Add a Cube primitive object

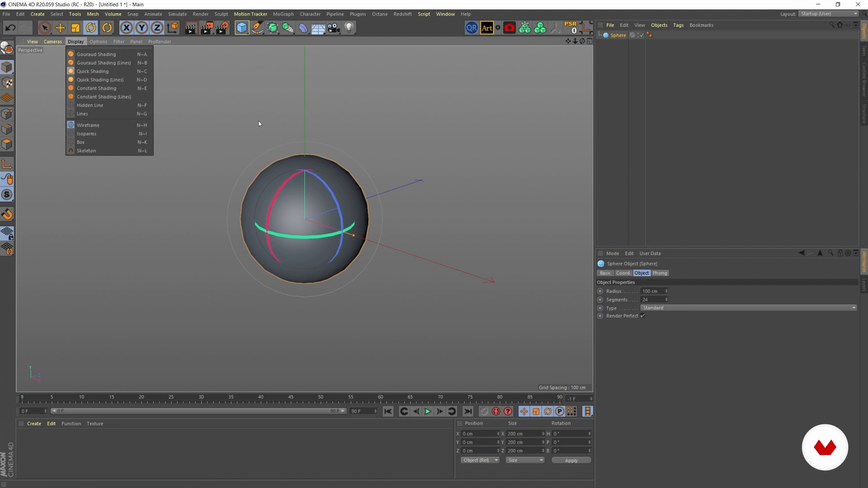[x=242, y=28]
